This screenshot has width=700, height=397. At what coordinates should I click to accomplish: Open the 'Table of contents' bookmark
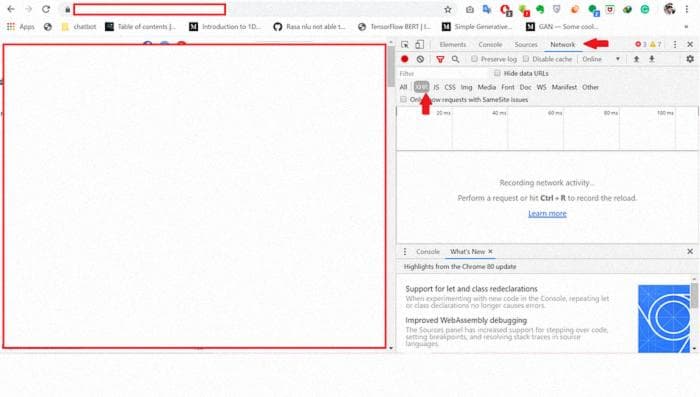[x=140, y=27]
